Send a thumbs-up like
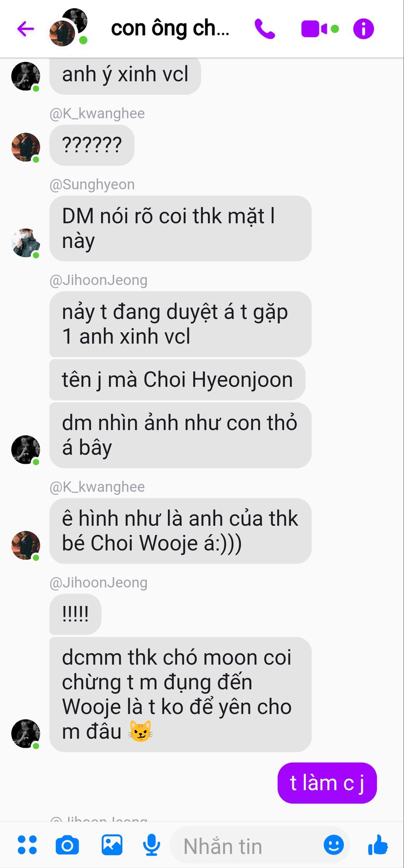The image size is (404, 868). pos(378,844)
